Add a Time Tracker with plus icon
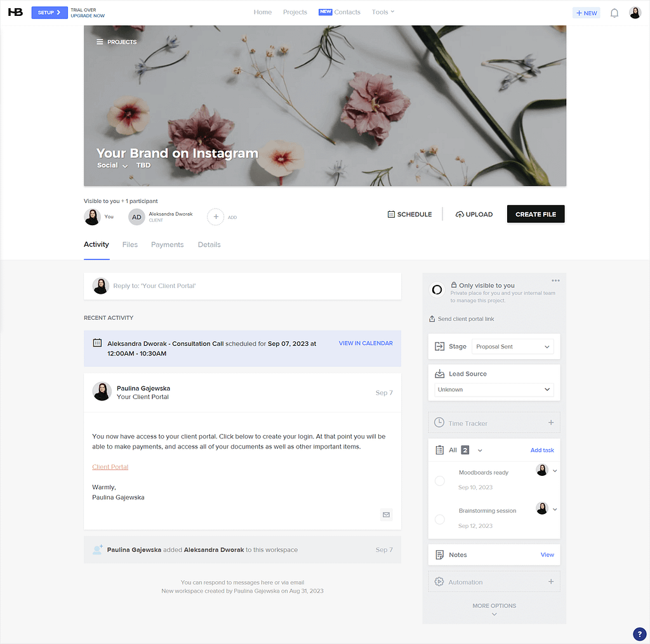This screenshot has height=644, width=650. click(x=551, y=423)
